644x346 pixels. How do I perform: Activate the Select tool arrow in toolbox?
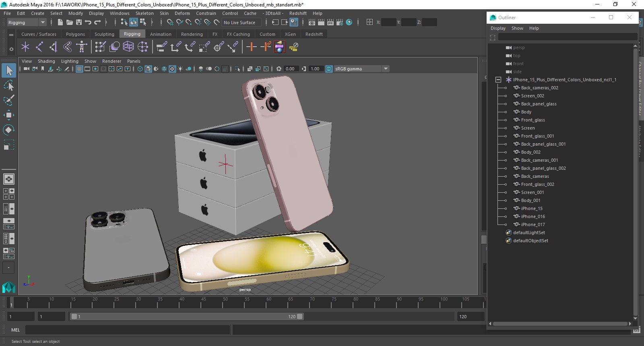point(9,71)
